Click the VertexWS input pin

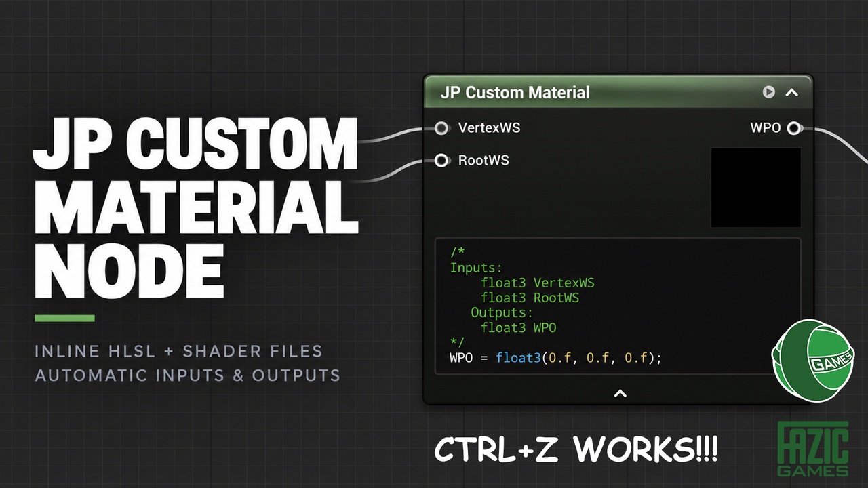point(442,127)
